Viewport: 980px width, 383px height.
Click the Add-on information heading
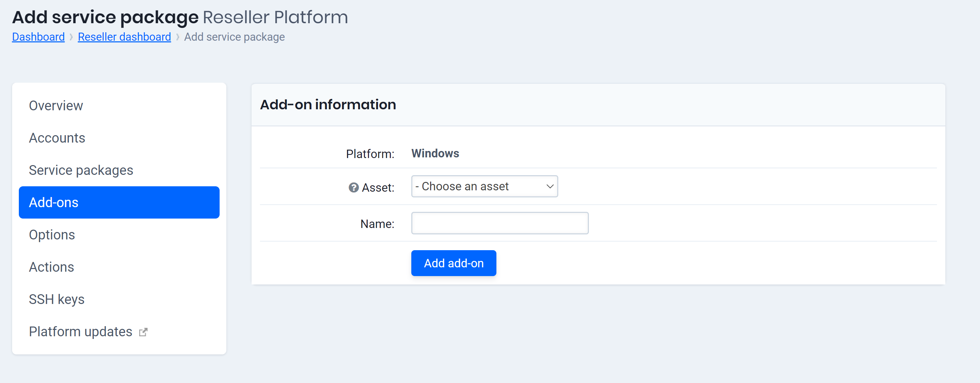click(328, 105)
